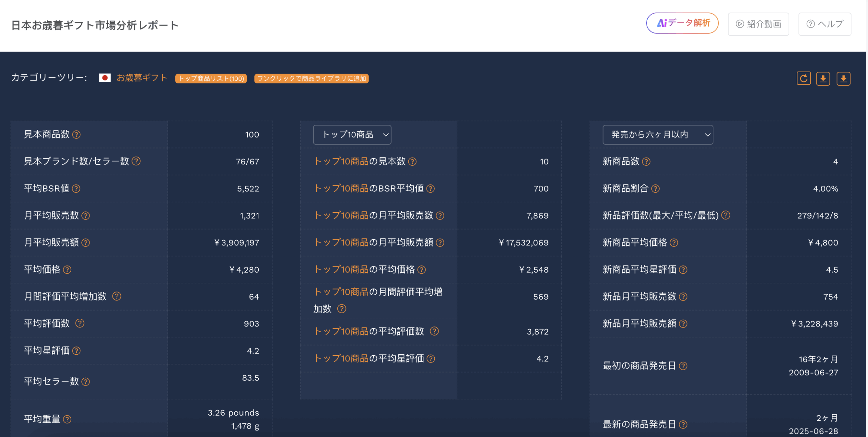The width and height of the screenshot is (868, 437).
Task: Click the Japan flag icon
Action: 105,78
